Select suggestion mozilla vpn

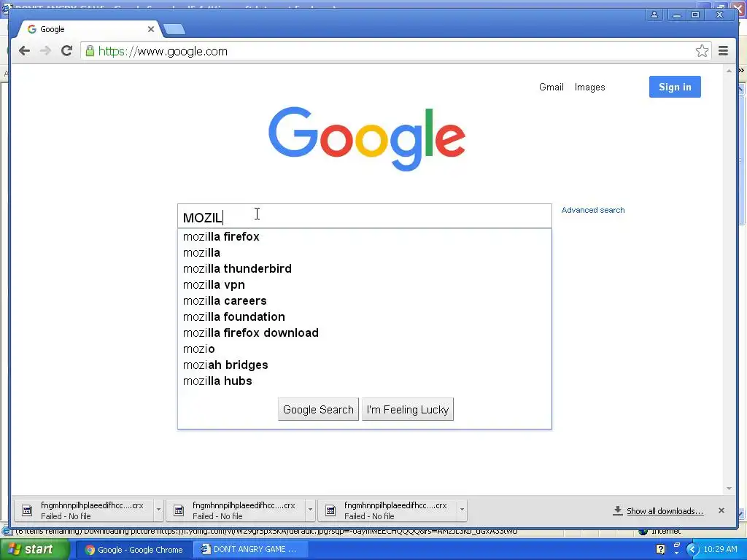(x=365, y=285)
